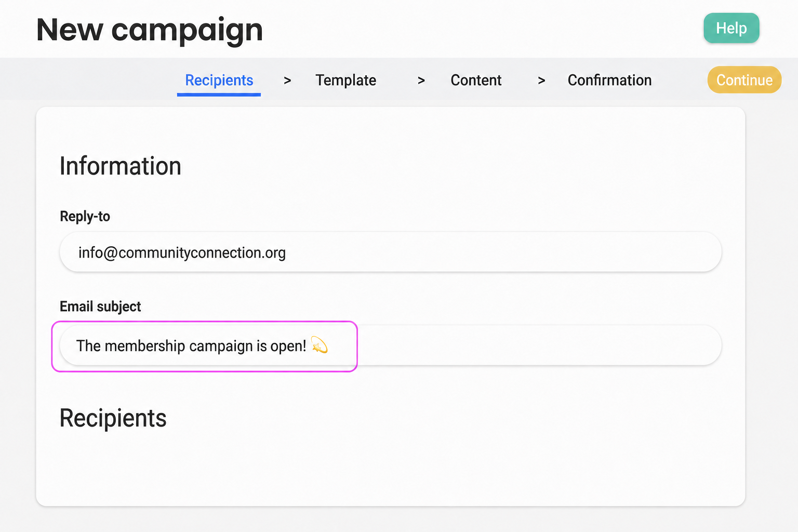Click the Email subject label
Image resolution: width=798 pixels, height=532 pixels.
(x=100, y=307)
